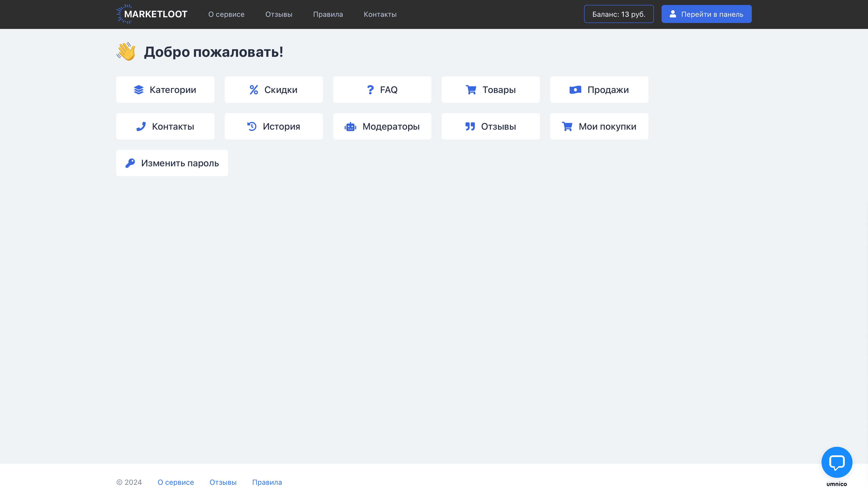Viewport: 868px width, 500px height.
Task: Open the footer О сервисе link
Action: click(x=175, y=482)
